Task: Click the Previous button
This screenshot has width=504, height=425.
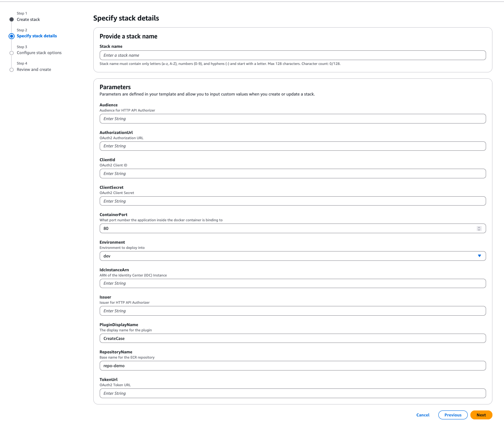Action: (x=453, y=415)
